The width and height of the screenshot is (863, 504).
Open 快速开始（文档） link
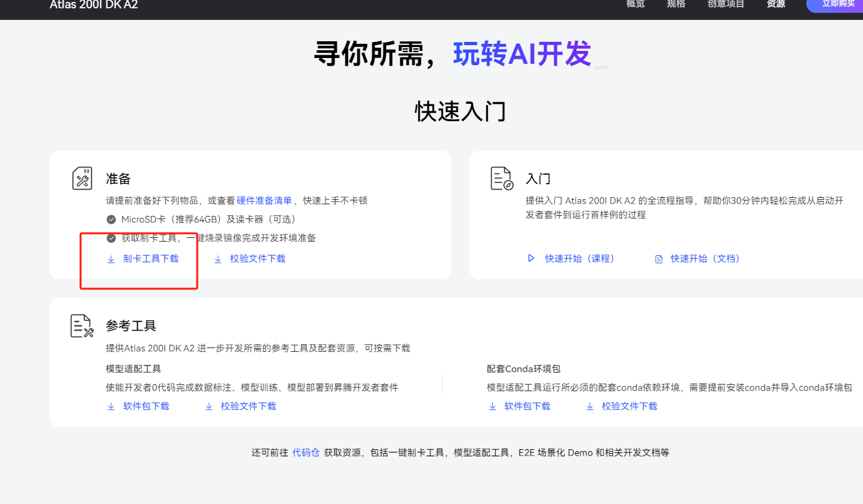[x=706, y=258]
